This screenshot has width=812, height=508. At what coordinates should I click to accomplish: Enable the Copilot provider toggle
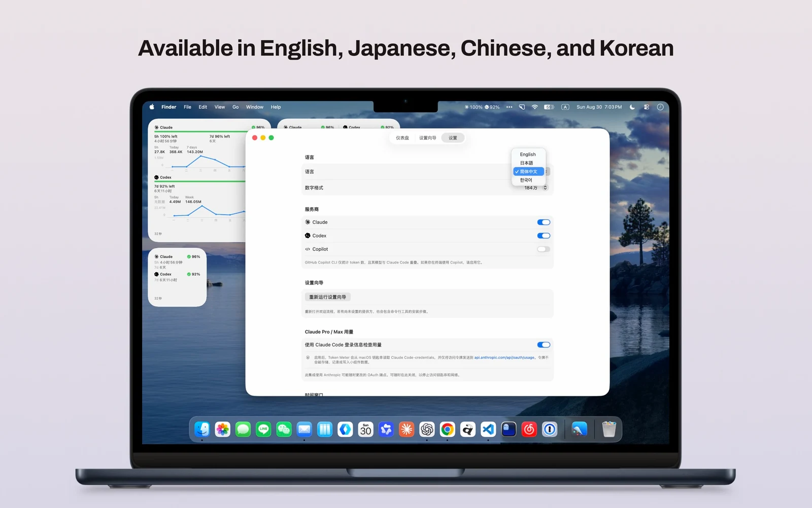(544, 249)
